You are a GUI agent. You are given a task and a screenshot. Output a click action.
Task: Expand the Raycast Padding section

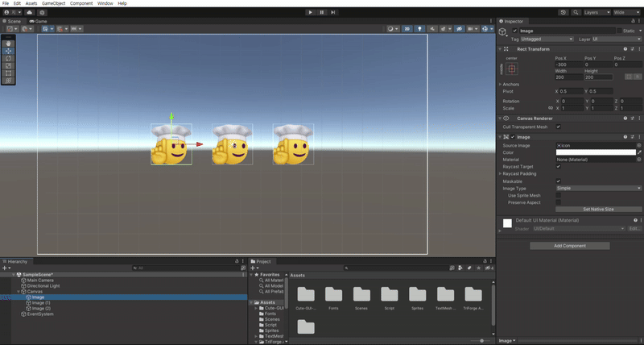point(500,174)
